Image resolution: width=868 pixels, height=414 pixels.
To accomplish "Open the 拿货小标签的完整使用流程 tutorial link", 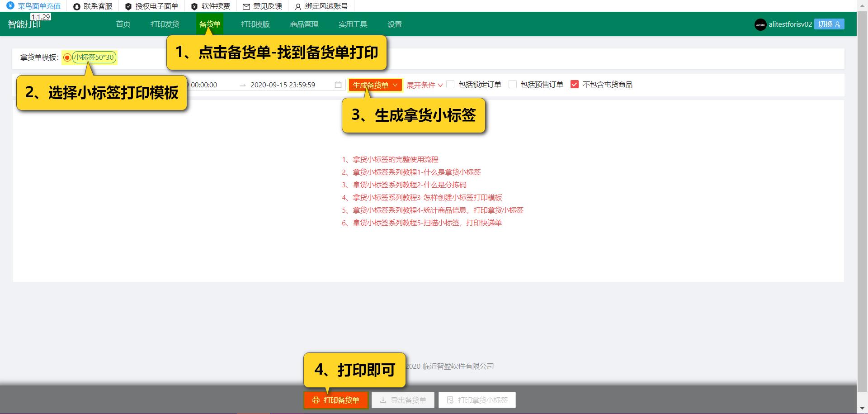I will point(390,159).
